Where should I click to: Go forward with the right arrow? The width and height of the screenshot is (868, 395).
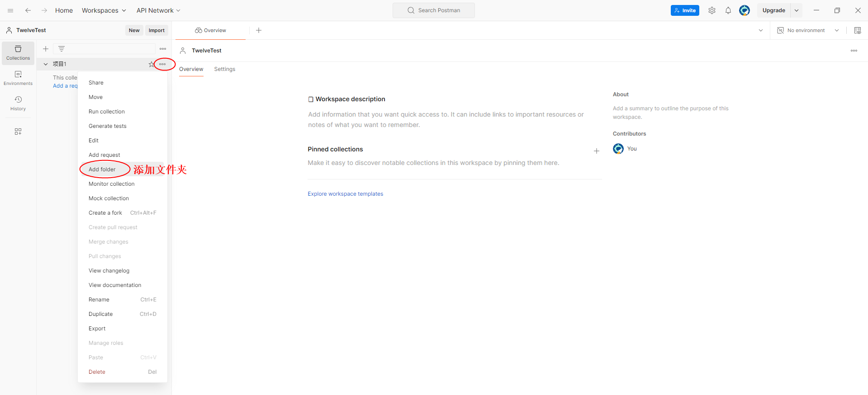(x=44, y=10)
